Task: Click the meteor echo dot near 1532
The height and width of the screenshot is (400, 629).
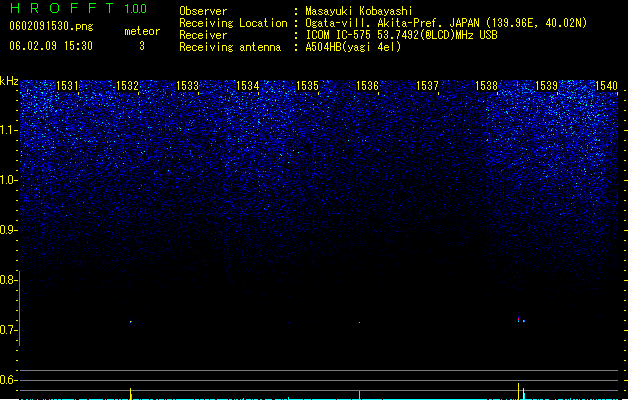Action: 130,321
